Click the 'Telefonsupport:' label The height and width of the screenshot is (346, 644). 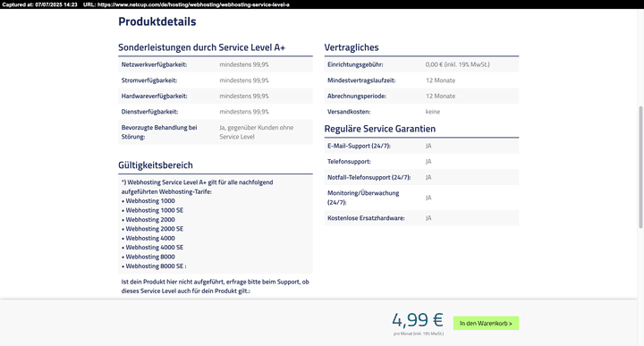click(349, 162)
